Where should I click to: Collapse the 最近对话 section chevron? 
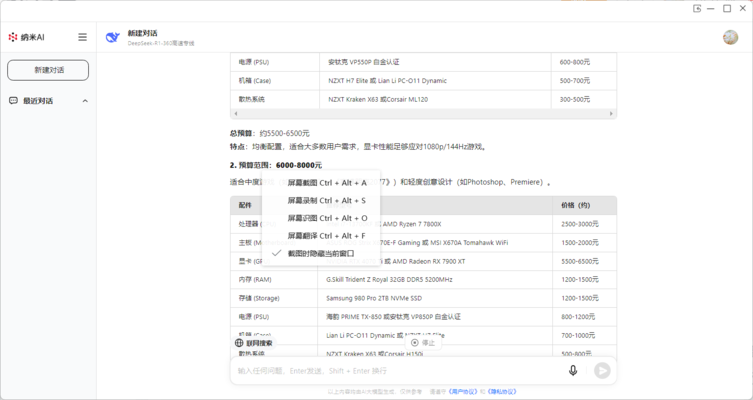tap(85, 101)
